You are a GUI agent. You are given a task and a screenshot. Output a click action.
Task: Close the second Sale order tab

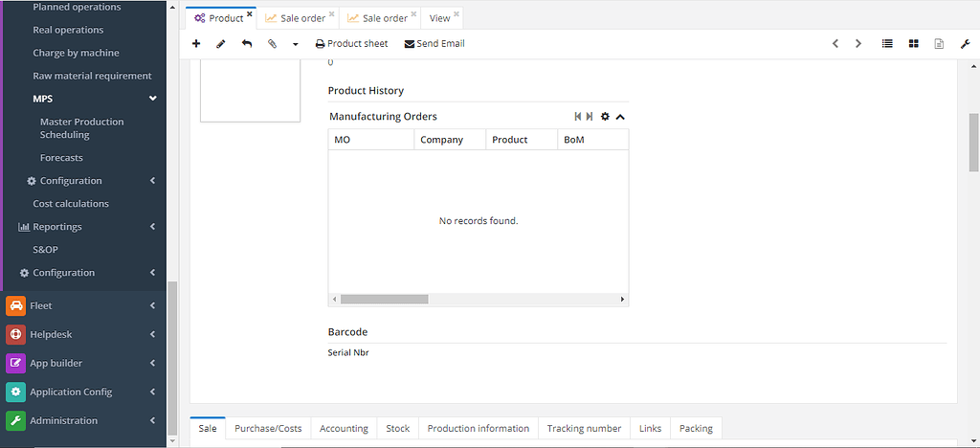tap(413, 13)
